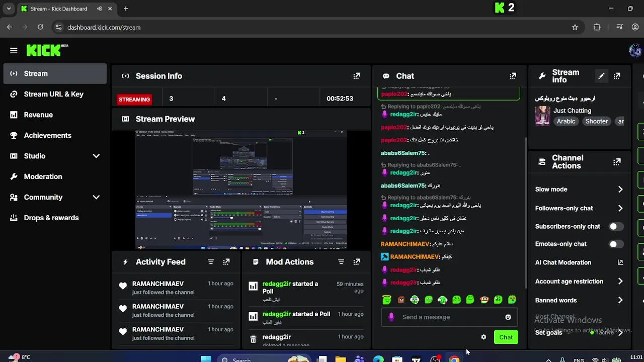The height and width of the screenshot is (362, 644).
Task: Click the Stream Preview thumbnail
Action: (241, 190)
